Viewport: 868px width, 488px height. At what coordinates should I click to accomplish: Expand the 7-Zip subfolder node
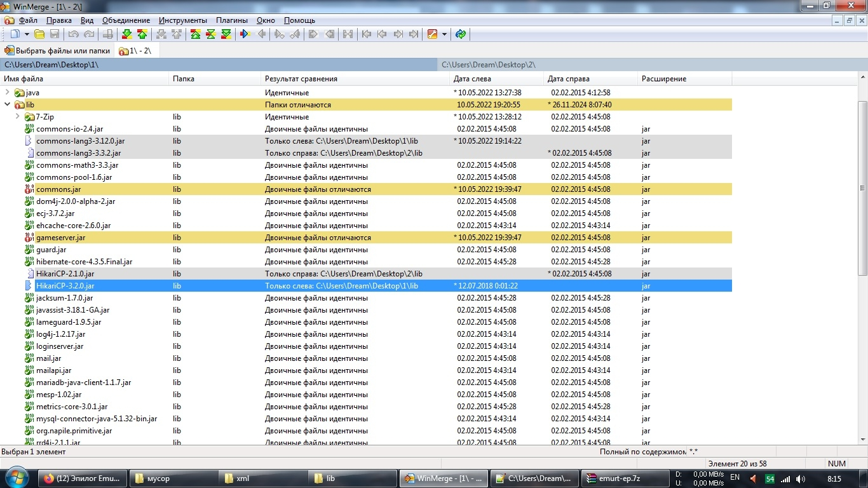(18, 117)
